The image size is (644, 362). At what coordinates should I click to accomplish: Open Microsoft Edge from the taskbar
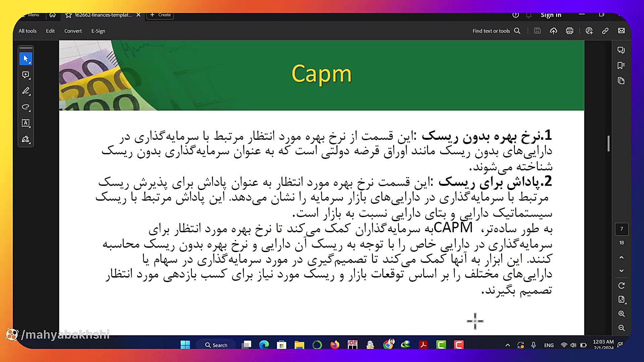pyautogui.click(x=264, y=345)
